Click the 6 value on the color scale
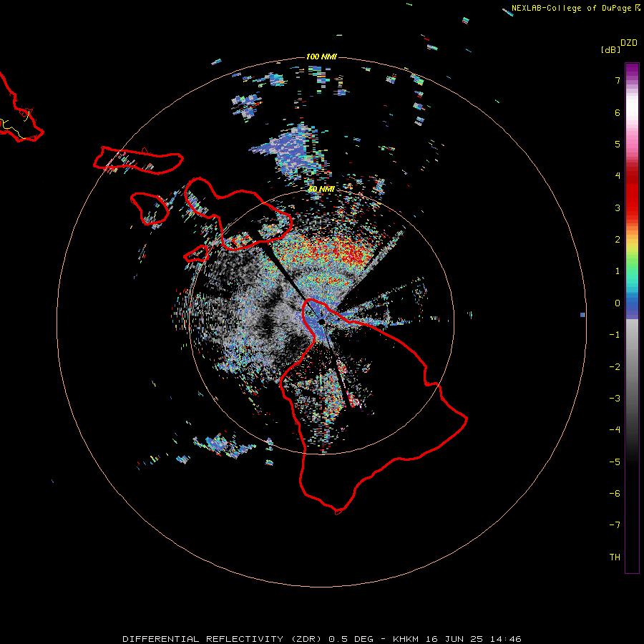This screenshot has width=644, height=644. click(618, 112)
